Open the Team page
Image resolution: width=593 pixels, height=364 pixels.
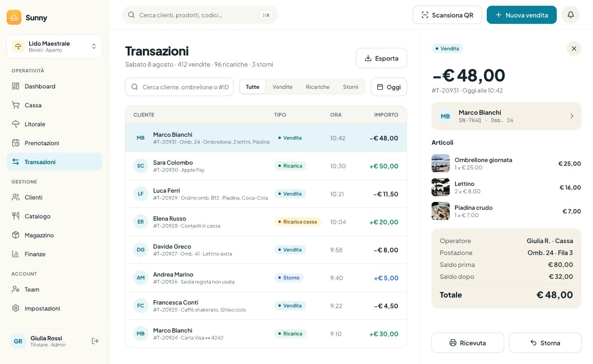54,290
